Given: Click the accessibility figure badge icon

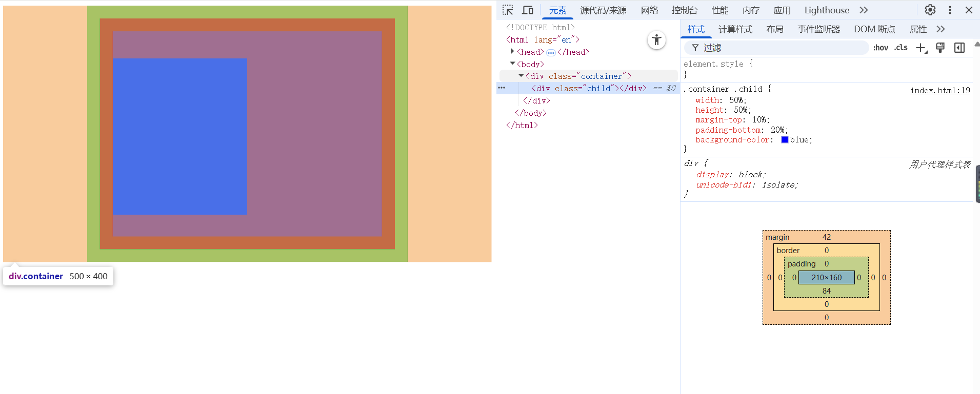Looking at the screenshot, I should [x=656, y=40].
